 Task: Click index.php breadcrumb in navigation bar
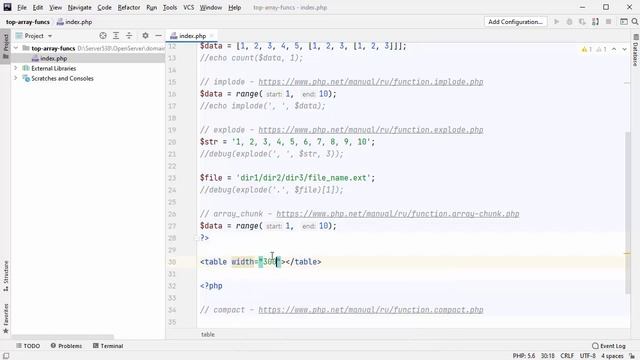(75, 22)
